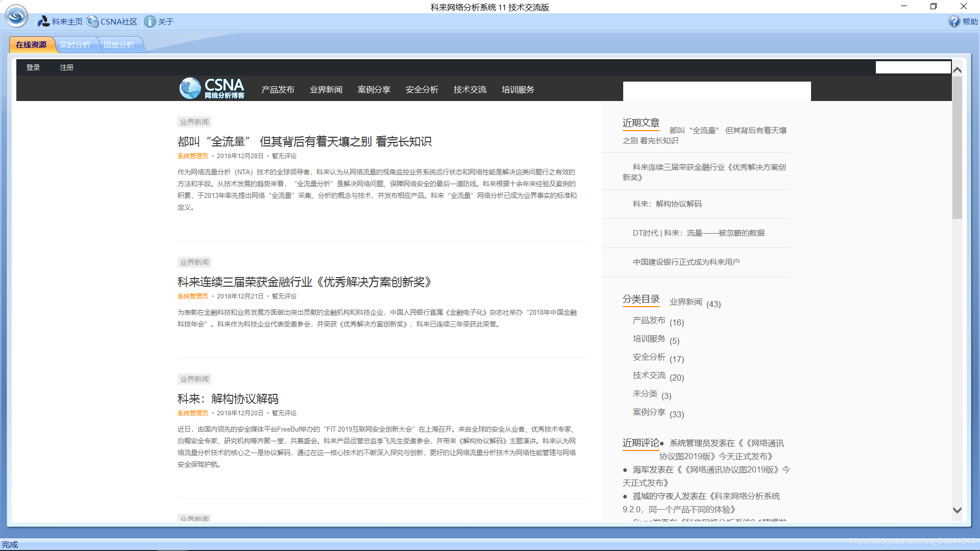
Task: Open 孤城的守夜人 comment on 科来网络分析系统 9.2.0
Action: pos(701,503)
